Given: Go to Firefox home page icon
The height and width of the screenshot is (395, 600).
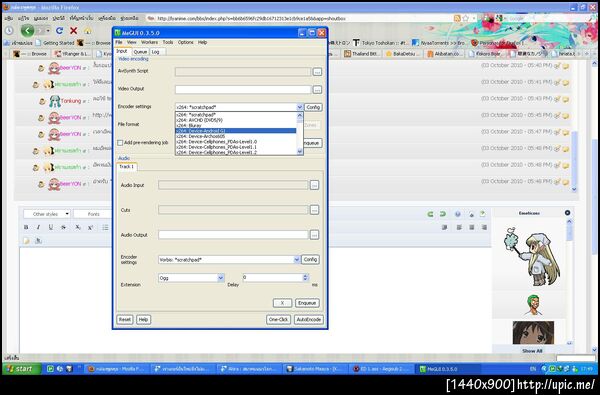Looking at the screenshot, I should (x=88, y=31).
